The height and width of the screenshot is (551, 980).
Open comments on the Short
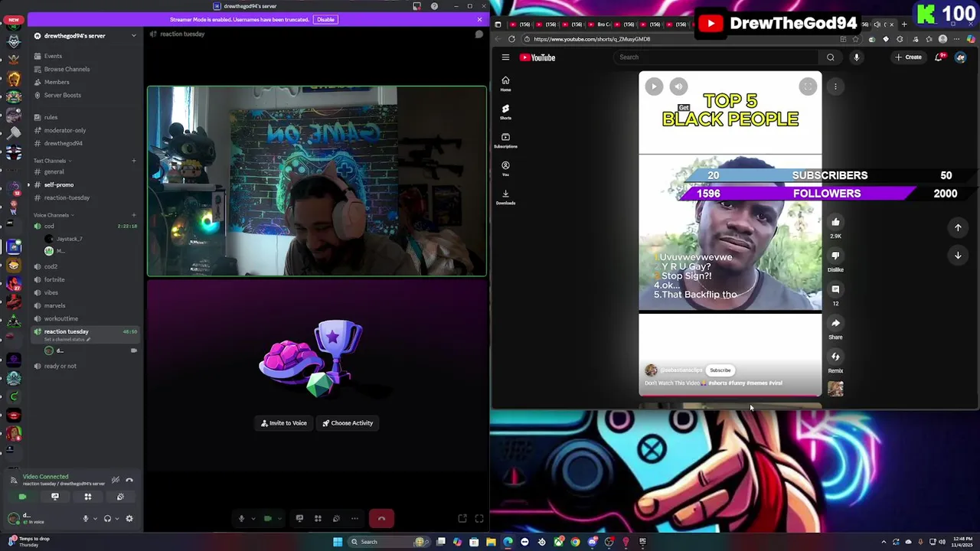pos(835,290)
